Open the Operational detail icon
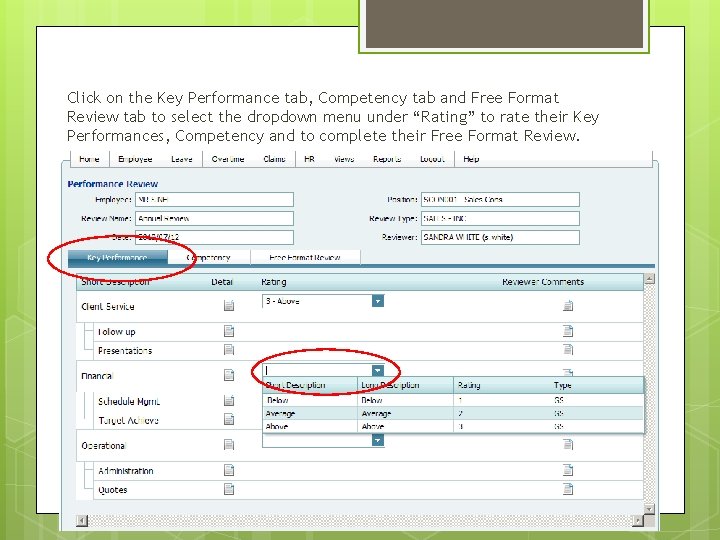Image resolution: width=720 pixels, height=540 pixels. [x=229, y=444]
